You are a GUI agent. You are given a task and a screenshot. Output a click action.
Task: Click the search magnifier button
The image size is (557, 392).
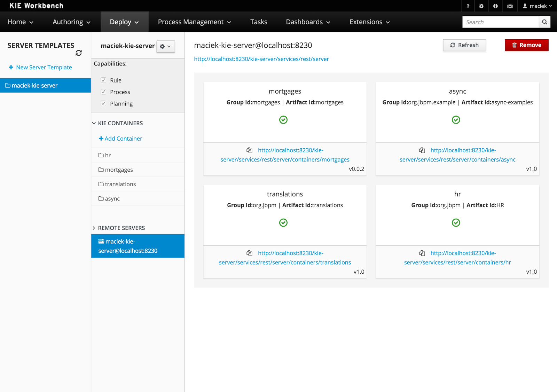pos(544,22)
